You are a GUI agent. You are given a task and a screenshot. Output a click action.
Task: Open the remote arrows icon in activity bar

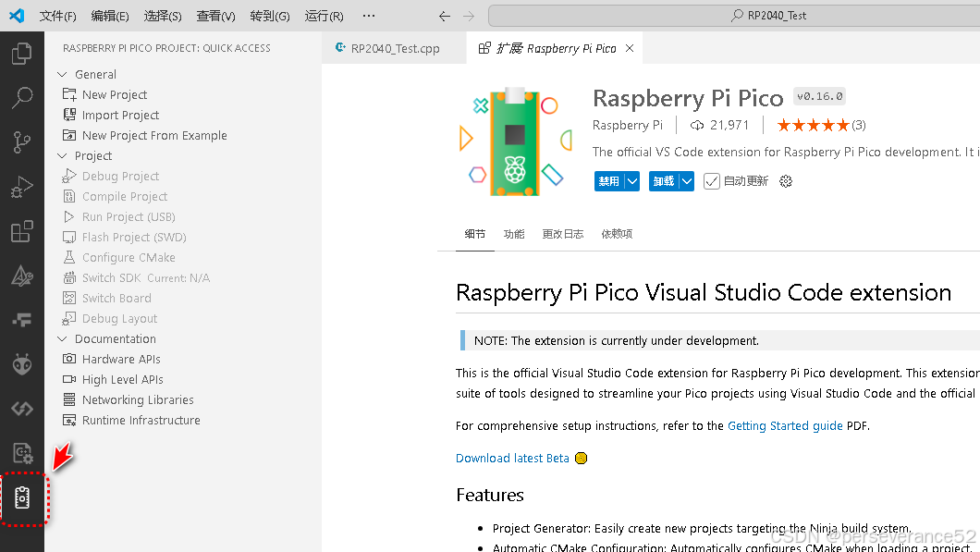coord(22,409)
